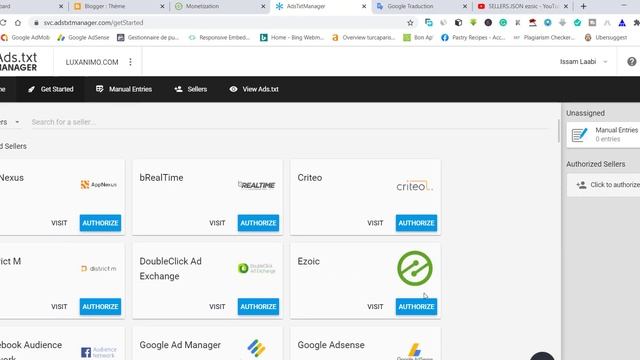
Task: Open the sellers filter dropdown arrow
Action: 17,122
